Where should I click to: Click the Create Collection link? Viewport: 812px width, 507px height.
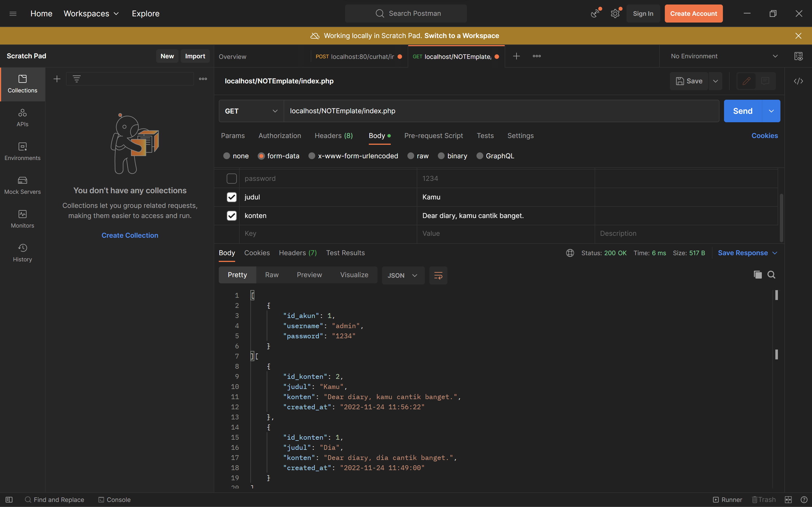point(130,235)
